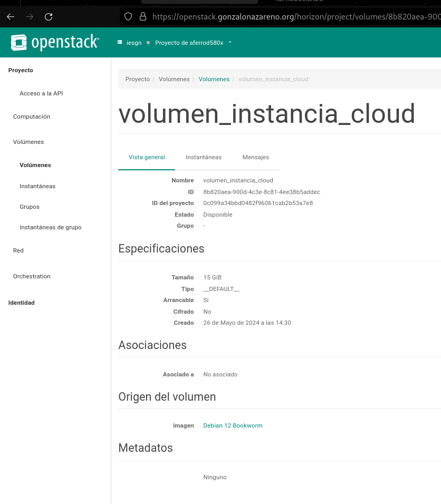The image size is (441, 504).
Task: Click the project ID value 0c099a34bbd0482f96061cab2b53a7e8
Action: [x=258, y=203]
